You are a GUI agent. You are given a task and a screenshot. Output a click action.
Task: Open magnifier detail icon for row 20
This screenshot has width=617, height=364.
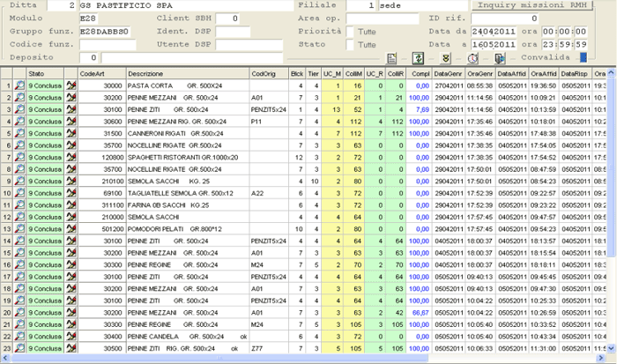click(x=19, y=313)
